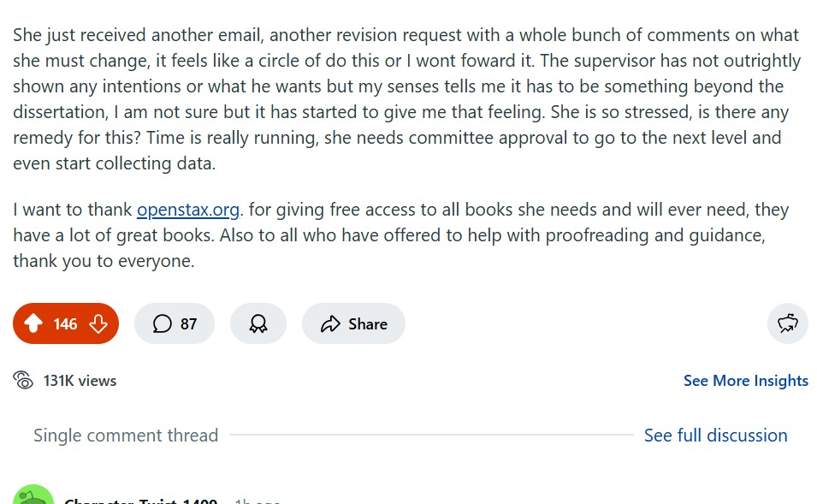
Task: Click the 87 comment count number
Action: tap(188, 324)
